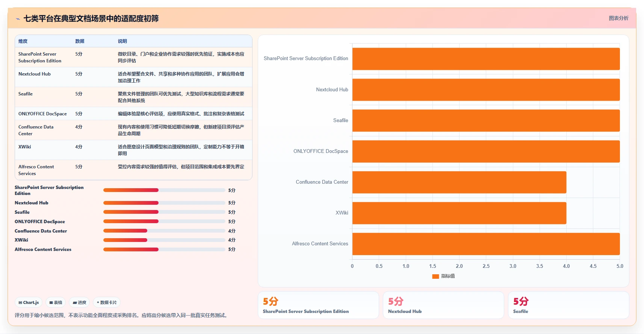Click the Nextcloud Hub bar in the chart
The image size is (644, 334).
[486, 90]
